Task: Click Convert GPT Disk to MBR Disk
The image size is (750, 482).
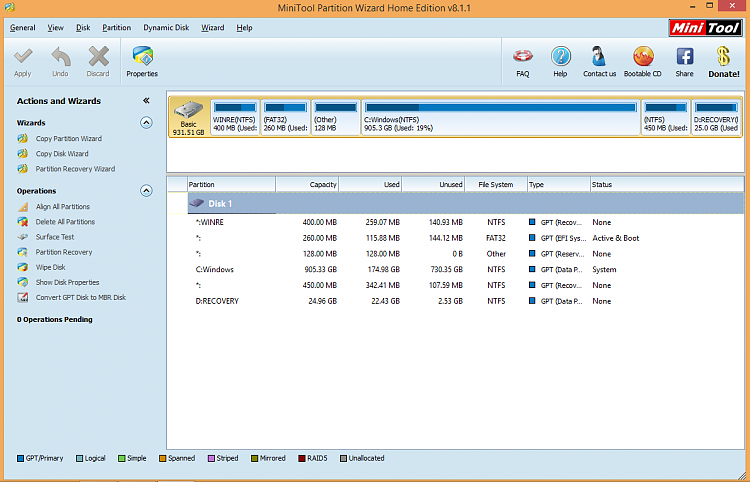Action: [x=81, y=297]
